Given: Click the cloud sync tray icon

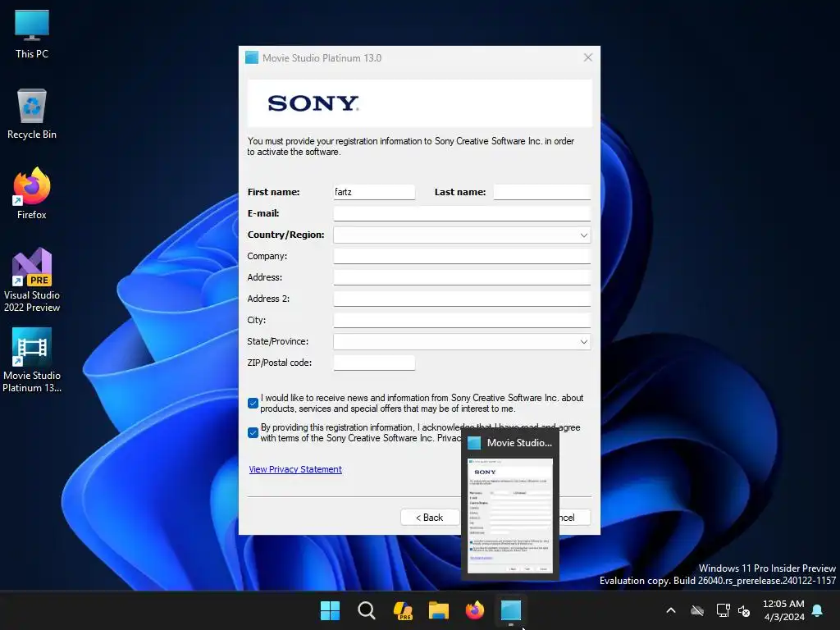Looking at the screenshot, I should pyautogui.click(x=697, y=610).
